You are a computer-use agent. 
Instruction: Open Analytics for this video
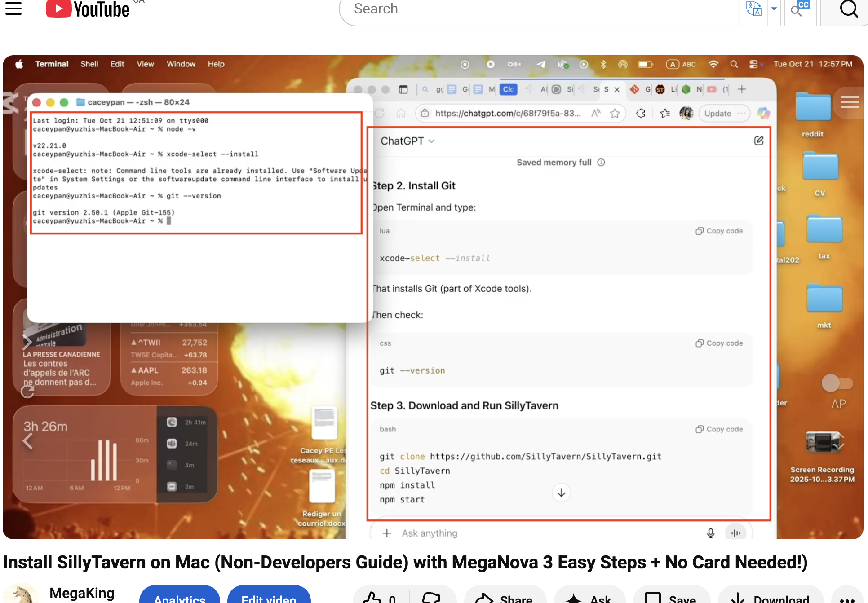tap(179, 597)
